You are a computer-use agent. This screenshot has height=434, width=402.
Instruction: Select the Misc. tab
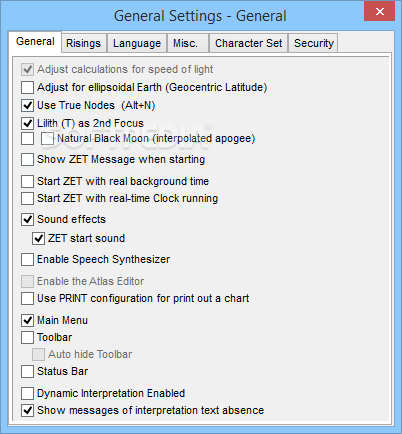pos(188,43)
